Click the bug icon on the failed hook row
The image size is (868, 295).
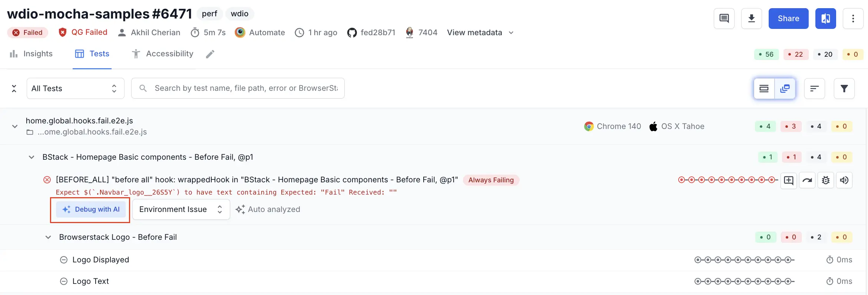tap(825, 180)
